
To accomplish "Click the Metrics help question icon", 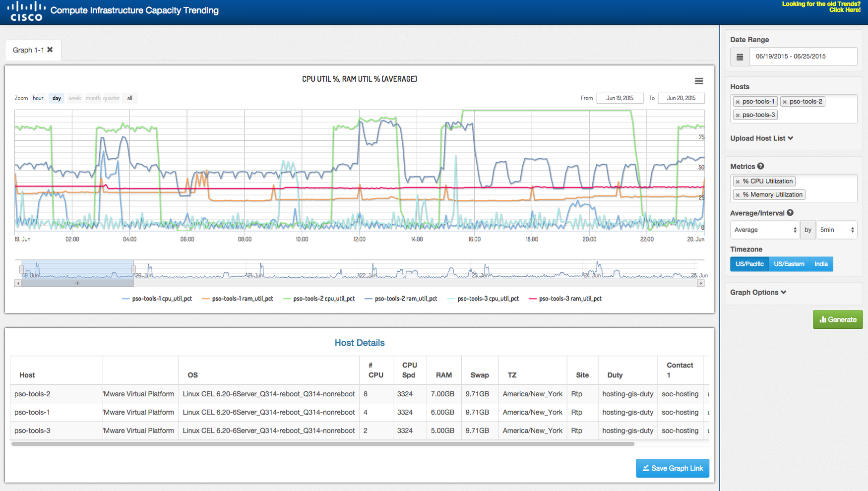I will pos(760,166).
